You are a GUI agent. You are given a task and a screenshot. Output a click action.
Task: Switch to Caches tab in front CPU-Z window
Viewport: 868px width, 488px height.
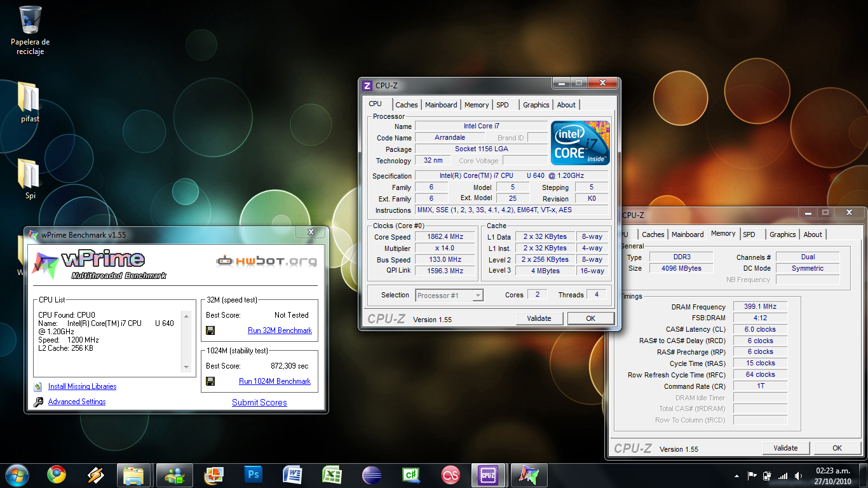click(x=407, y=105)
